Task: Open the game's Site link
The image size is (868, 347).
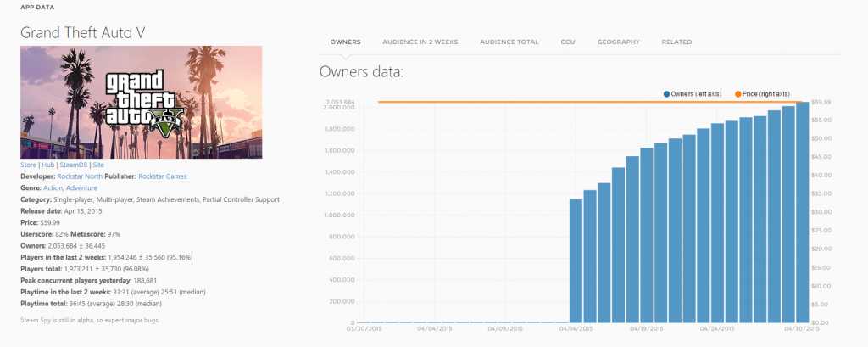Action: (x=98, y=165)
